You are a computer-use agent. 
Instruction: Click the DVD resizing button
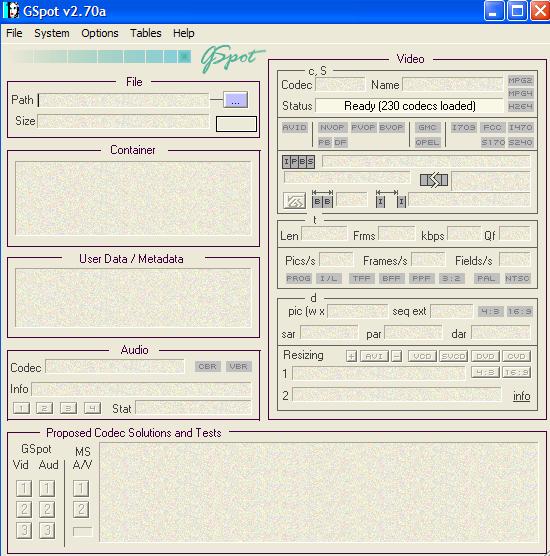(485, 356)
